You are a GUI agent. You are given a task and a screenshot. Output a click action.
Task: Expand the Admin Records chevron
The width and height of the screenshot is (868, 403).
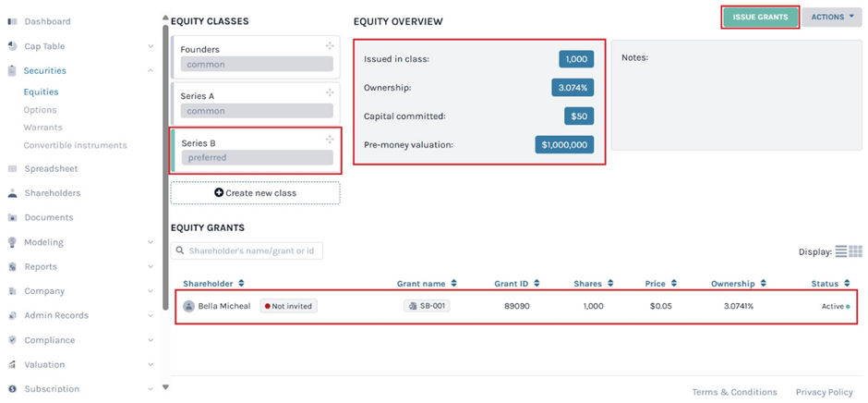151,315
